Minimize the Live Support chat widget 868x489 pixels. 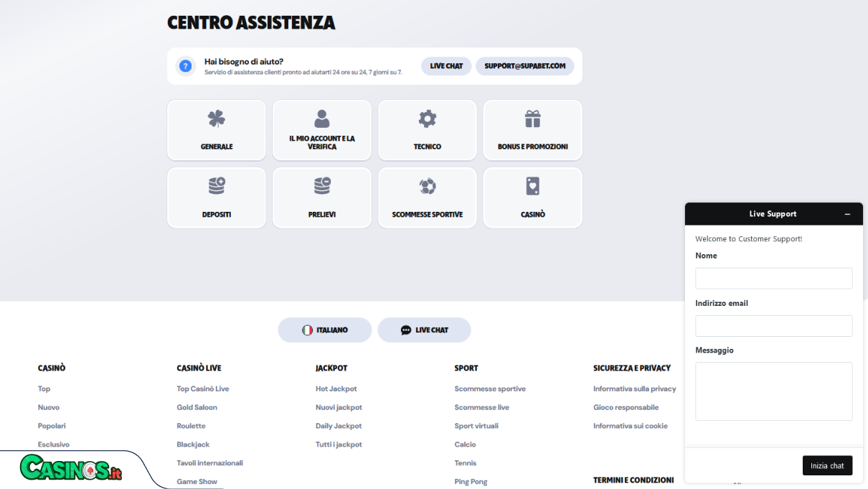[x=847, y=214]
